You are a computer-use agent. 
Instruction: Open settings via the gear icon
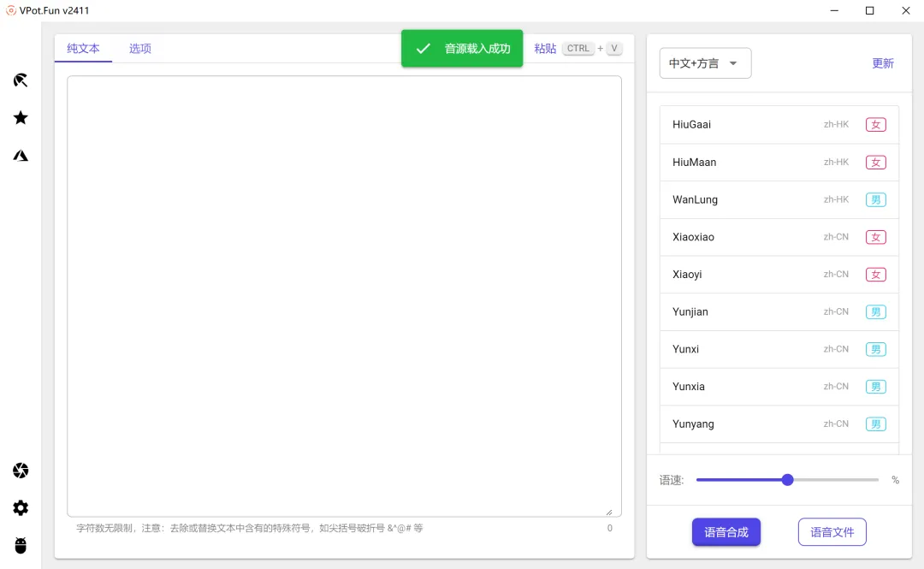(x=21, y=508)
